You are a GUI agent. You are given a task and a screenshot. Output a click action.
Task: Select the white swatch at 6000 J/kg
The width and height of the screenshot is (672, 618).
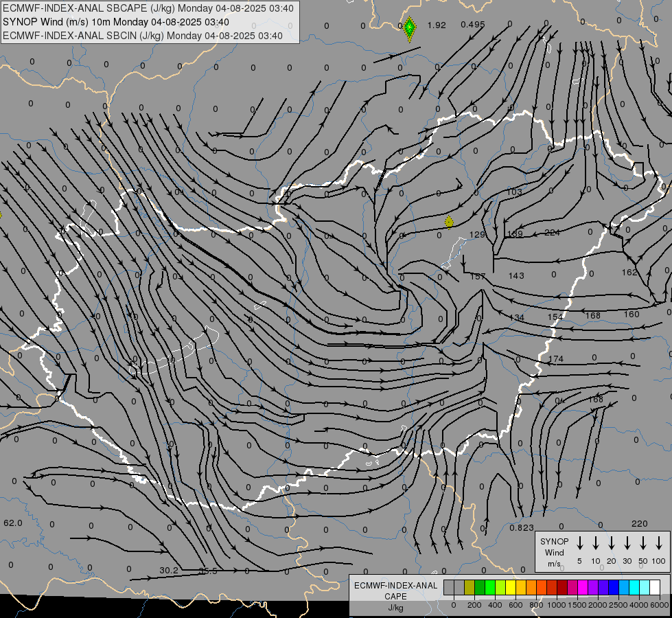654,587
